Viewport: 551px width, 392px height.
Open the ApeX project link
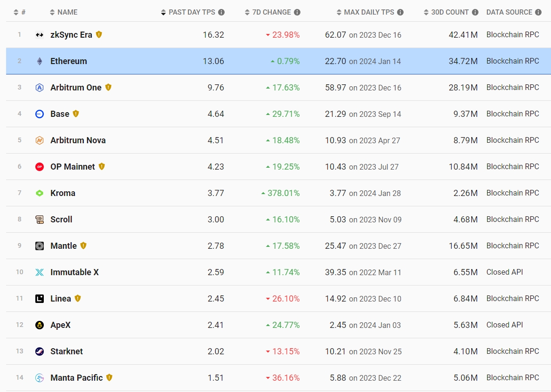tap(60, 325)
